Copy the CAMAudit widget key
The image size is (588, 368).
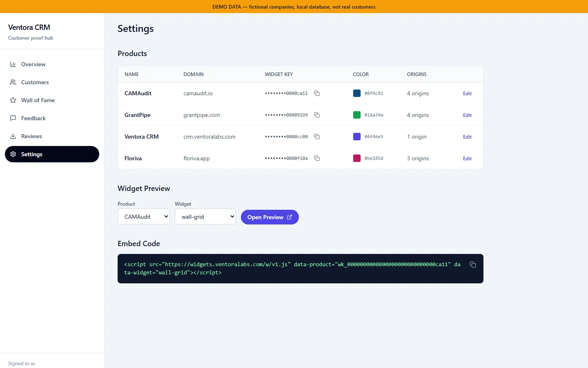317,93
